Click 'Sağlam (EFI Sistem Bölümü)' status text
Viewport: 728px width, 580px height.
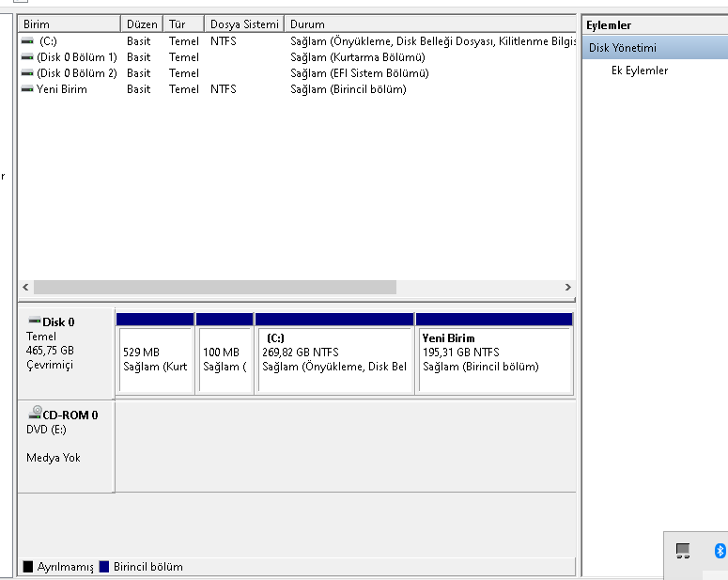pyautogui.click(x=360, y=73)
